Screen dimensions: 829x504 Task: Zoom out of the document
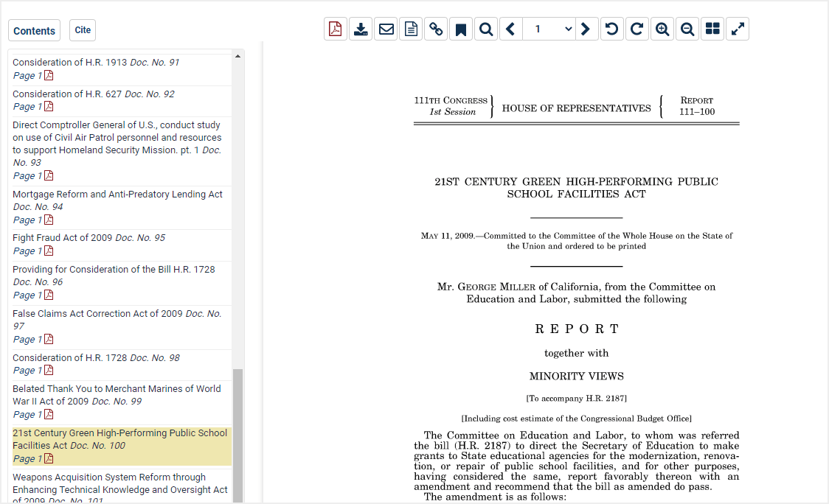[687, 29]
